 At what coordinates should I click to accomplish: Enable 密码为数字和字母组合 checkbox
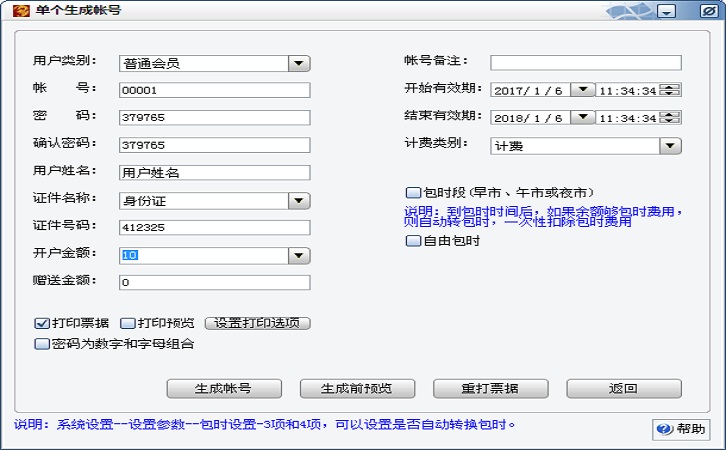tap(42, 344)
